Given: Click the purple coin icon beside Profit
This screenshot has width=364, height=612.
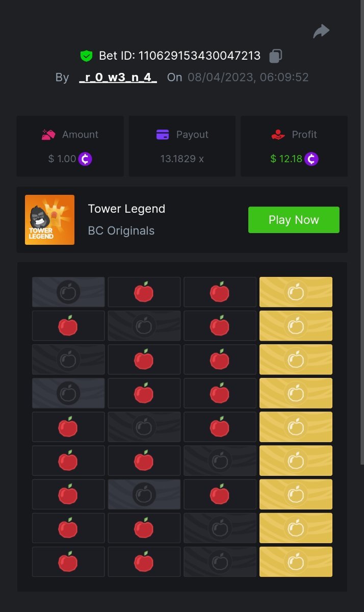Looking at the screenshot, I should [x=311, y=159].
